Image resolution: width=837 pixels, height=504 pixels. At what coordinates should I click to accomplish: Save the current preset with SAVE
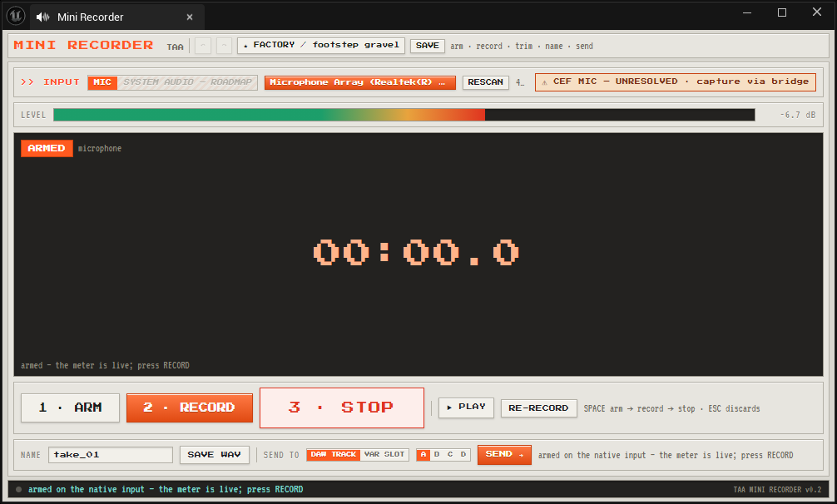click(x=427, y=46)
